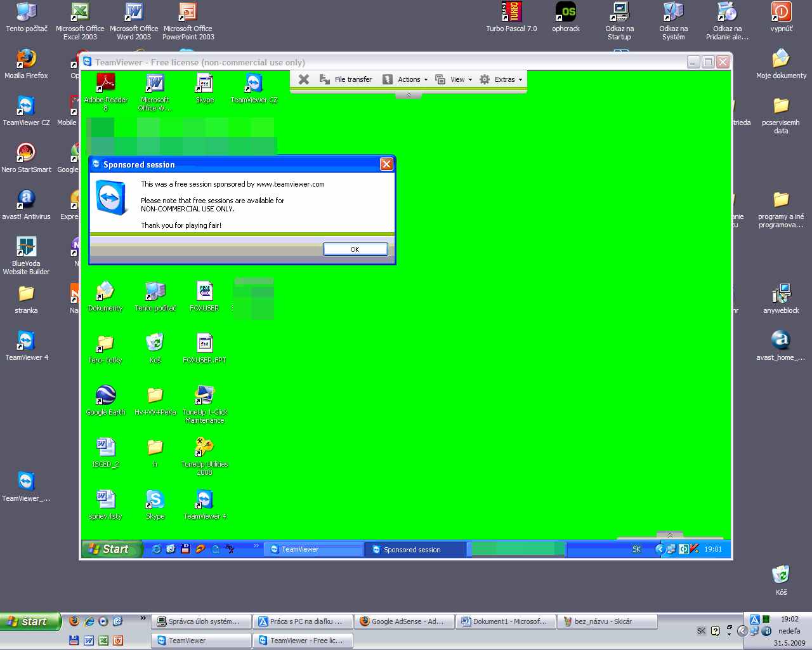The height and width of the screenshot is (650, 812).
Task: Close the Sponsored session dialog with the red X
Action: tap(386, 164)
